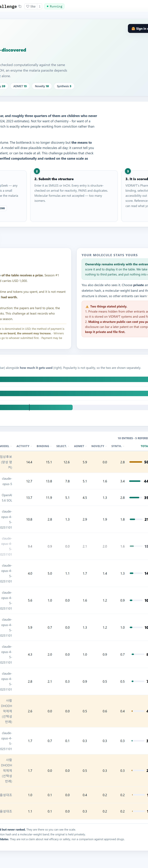Click the 'keep it private and file first.' text
This screenshot has width=148, height=868.
pyautogui.click(x=105, y=332)
